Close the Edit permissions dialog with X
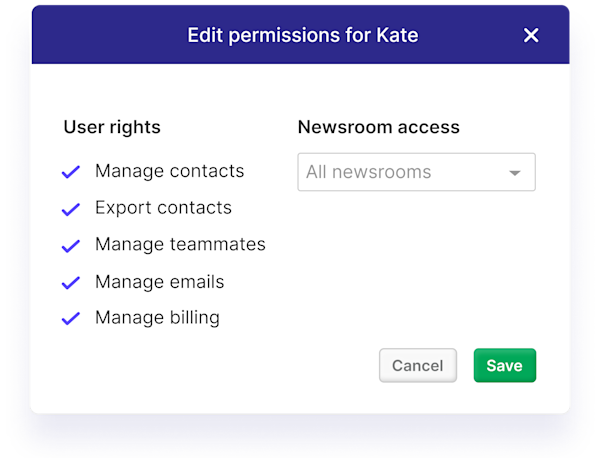The image size is (600, 458). pos(531,36)
